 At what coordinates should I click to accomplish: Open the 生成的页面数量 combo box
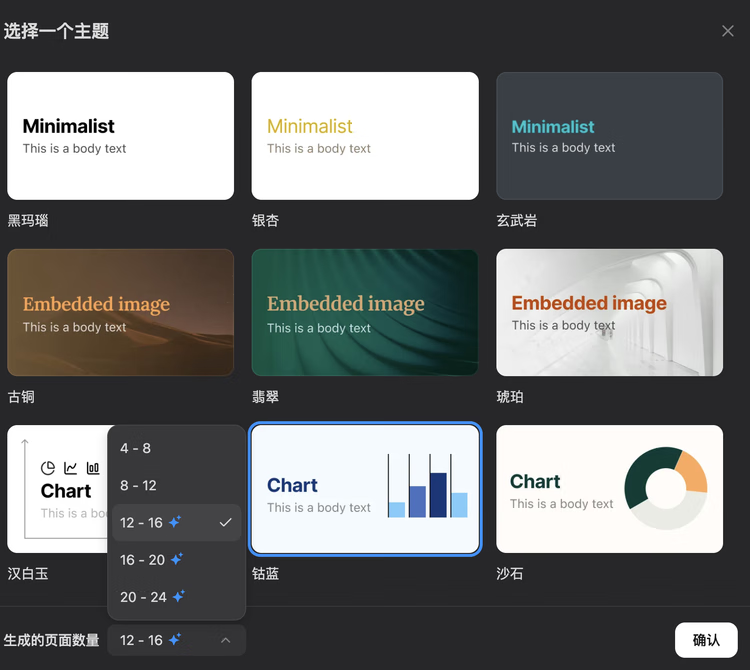[x=176, y=640]
